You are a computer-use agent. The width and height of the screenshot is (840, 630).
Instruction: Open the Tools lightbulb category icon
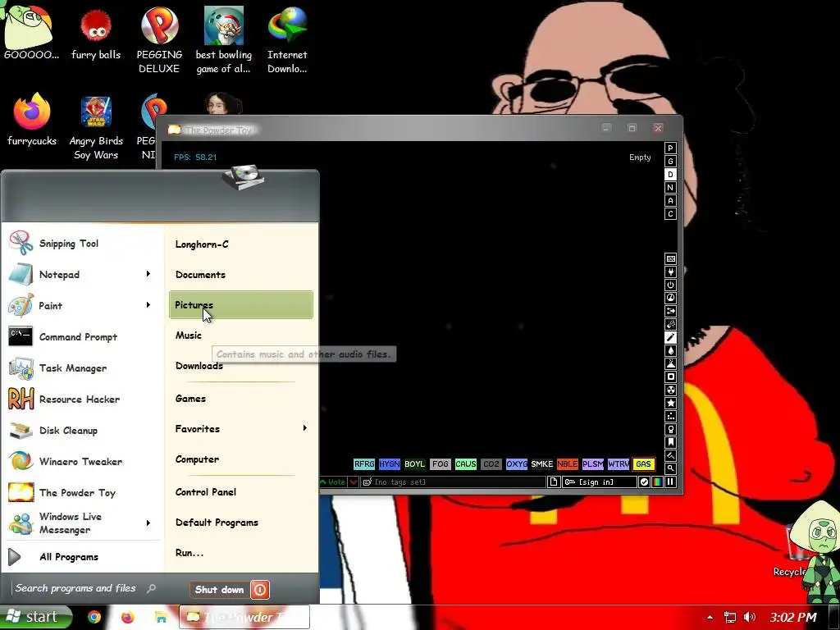670,429
